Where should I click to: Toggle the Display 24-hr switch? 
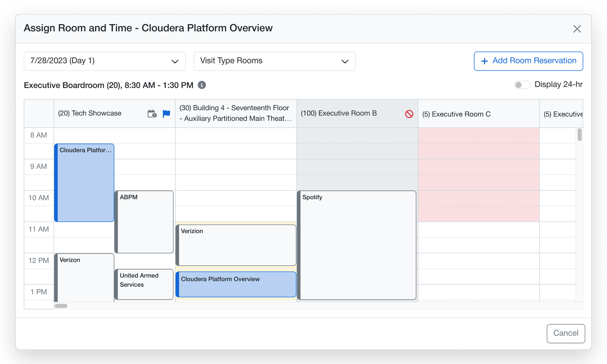point(522,85)
